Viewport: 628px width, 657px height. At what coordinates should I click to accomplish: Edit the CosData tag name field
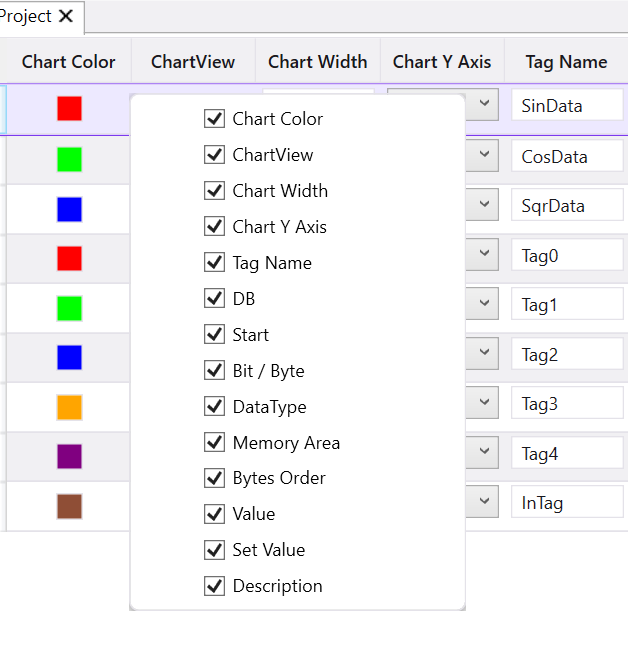pyautogui.click(x=568, y=156)
